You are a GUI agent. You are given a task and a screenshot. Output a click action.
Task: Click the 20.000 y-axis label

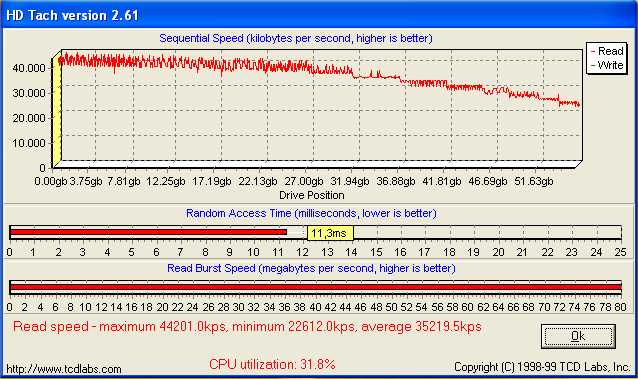click(29, 118)
